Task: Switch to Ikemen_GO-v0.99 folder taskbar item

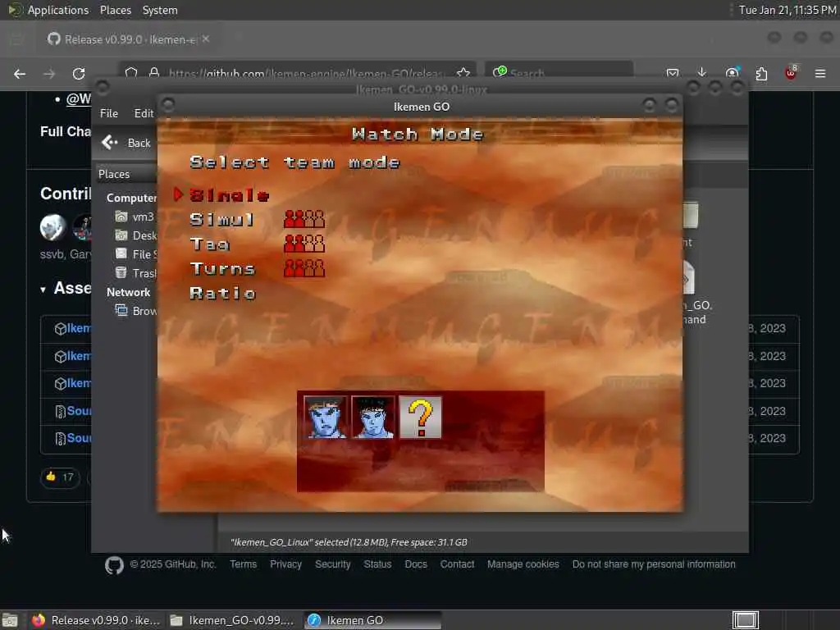Action: pos(234,620)
